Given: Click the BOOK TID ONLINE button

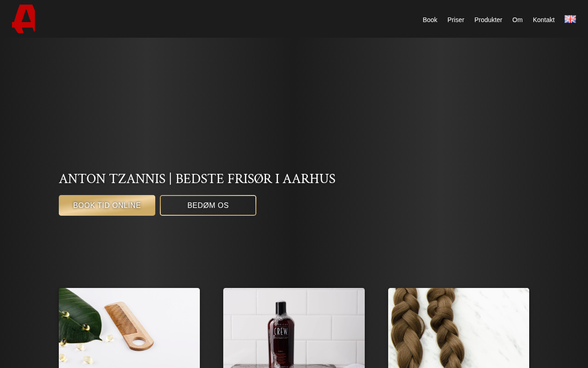Looking at the screenshot, I should 107,205.
